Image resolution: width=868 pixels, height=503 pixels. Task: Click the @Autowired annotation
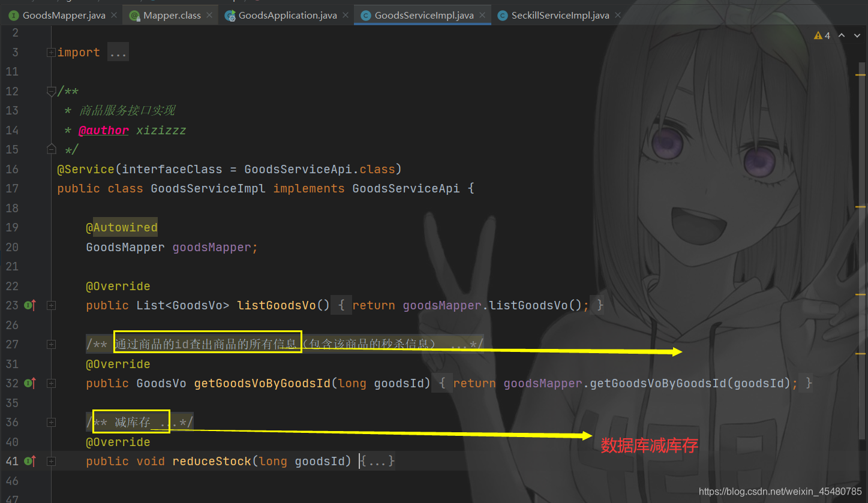(x=122, y=228)
